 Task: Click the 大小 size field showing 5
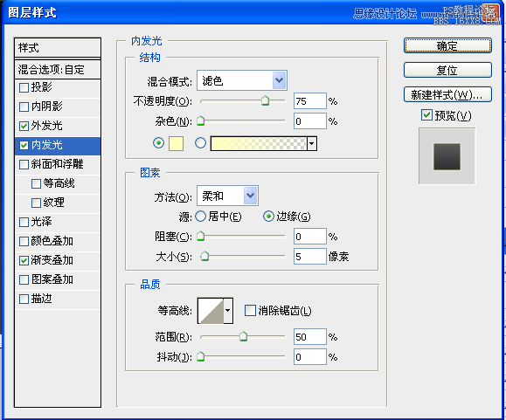click(x=309, y=257)
